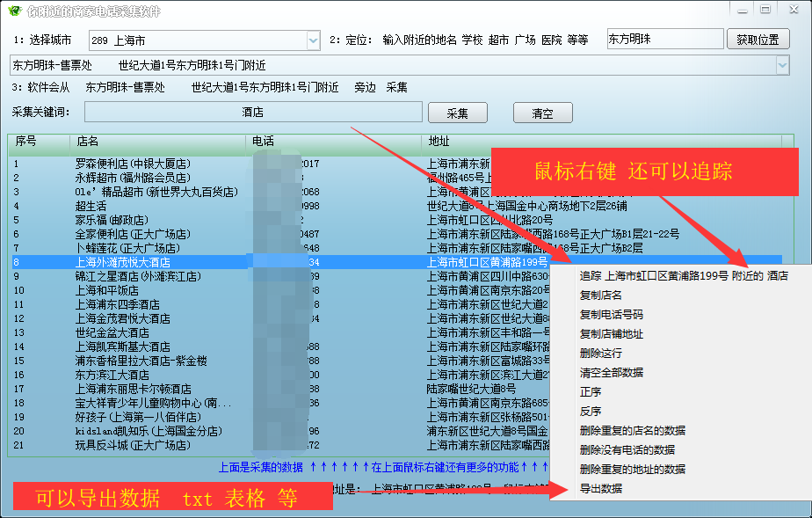
Task: Select 删除这行 in the context menu
Action: tap(601, 354)
